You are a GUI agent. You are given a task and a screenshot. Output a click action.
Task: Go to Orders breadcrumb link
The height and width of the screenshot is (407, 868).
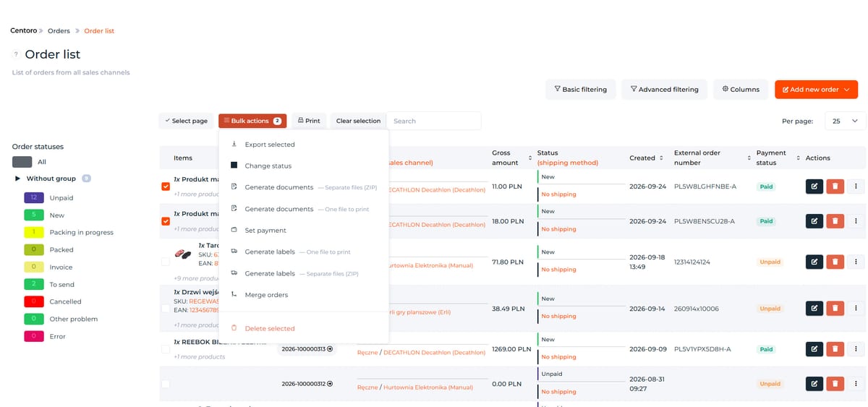(x=59, y=31)
